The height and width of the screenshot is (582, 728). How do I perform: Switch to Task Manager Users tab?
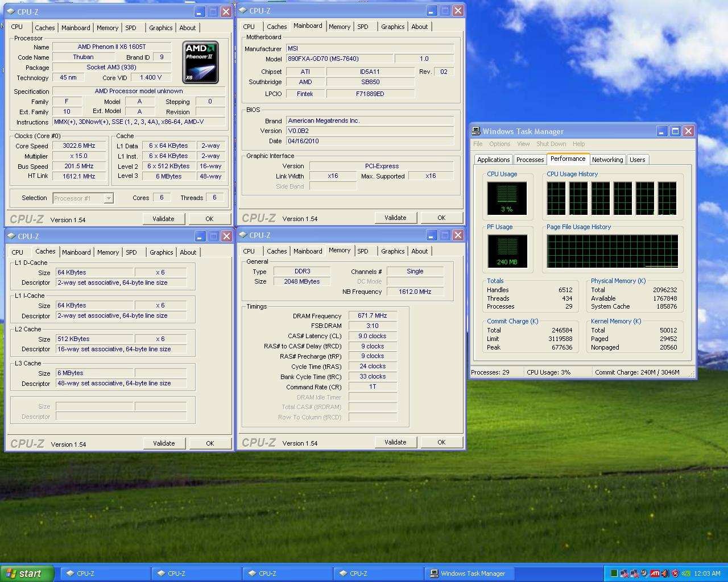pos(637,160)
